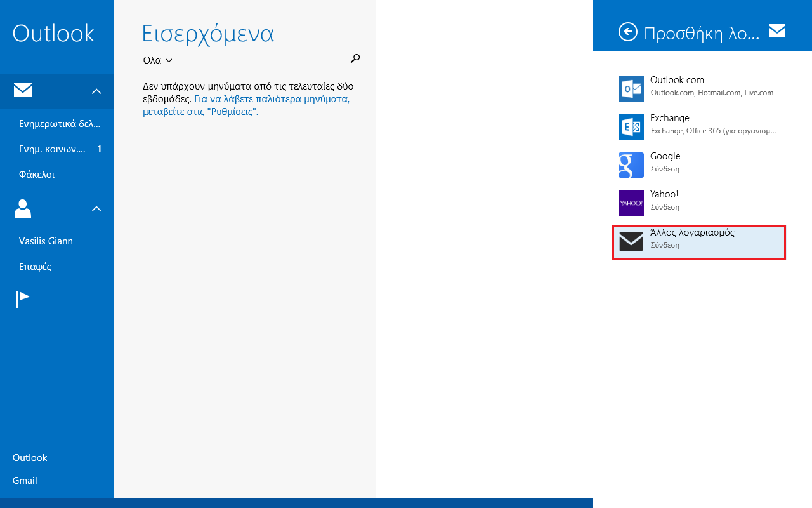812x508 pixels.
Task: Open the Όλα filter dropdown
Action: pyautogui.click(x=157, y=60)
